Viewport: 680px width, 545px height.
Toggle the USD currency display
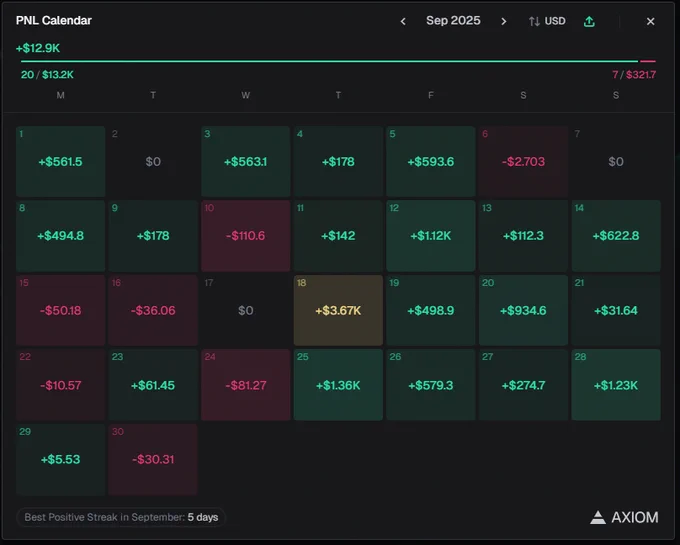coord(547,21)
